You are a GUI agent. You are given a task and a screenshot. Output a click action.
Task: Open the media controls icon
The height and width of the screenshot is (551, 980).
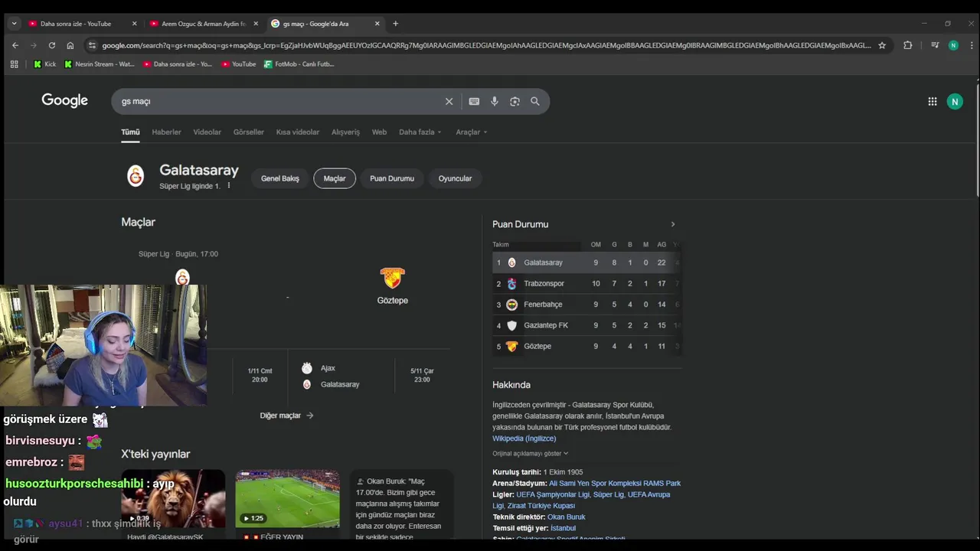pos(935,45)
